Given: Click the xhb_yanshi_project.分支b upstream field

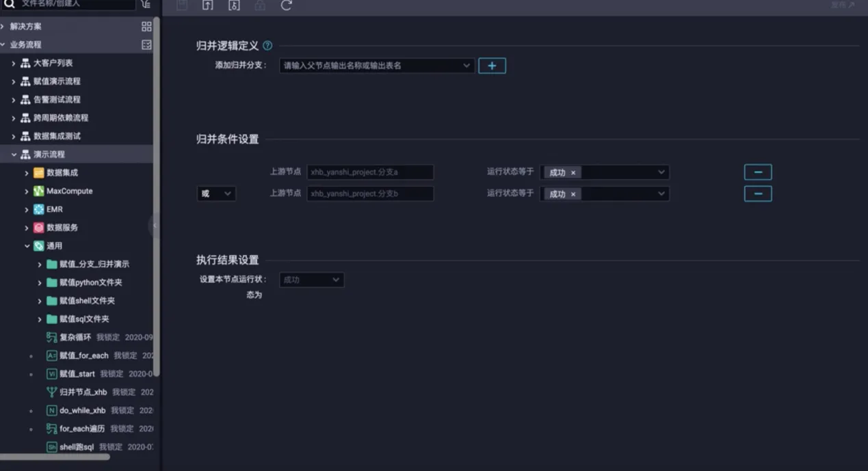Looking at the screenshot, I should [370, 194].
